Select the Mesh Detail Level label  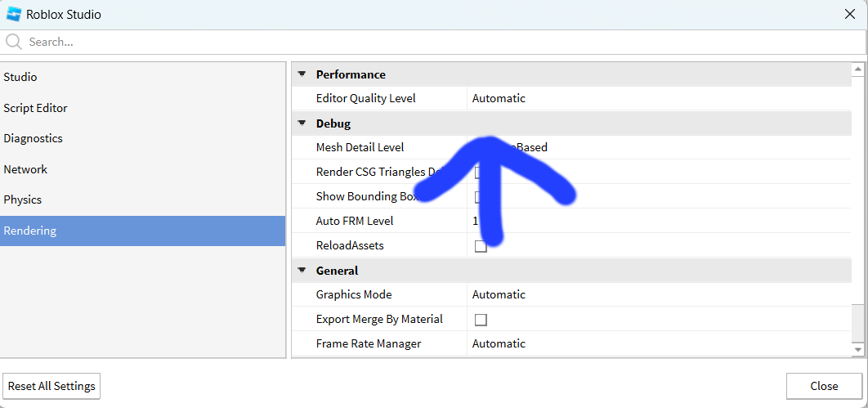360,147
